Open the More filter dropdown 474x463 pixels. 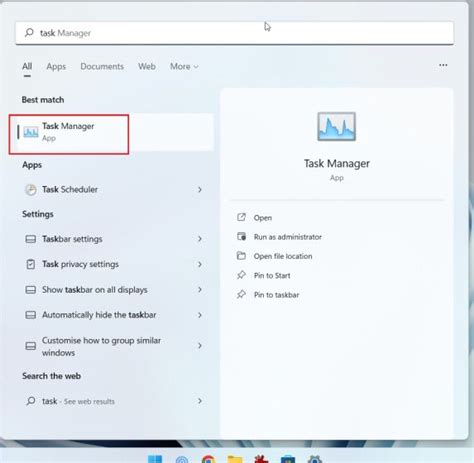(x=184, y=67)
